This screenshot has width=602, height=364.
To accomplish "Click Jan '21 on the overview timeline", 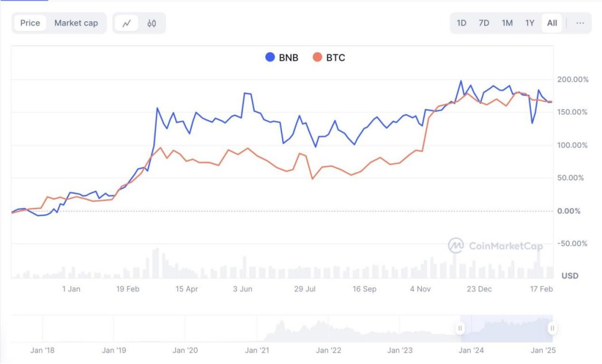I will 257,350.
